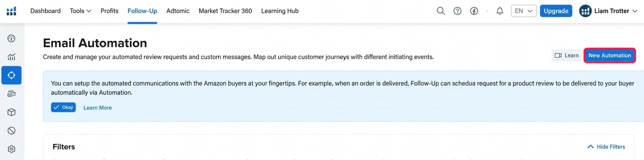Select the active Automations crosshair sidebar icon
This screenshot has height=160, width=644.
(11, 75)
